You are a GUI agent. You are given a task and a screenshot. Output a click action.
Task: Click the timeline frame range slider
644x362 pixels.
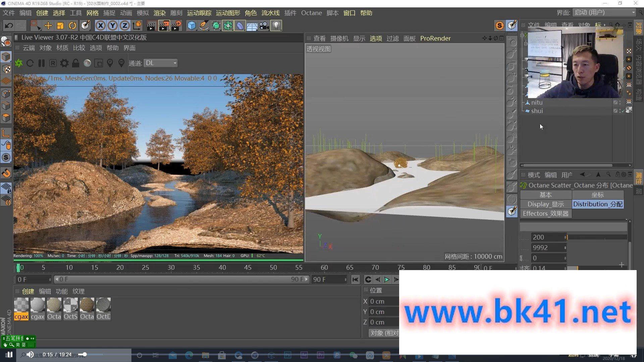click(x=181, y=279)
